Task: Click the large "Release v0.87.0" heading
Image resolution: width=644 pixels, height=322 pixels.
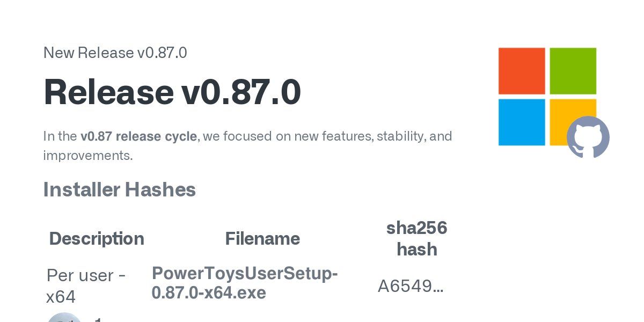Action: [172, 92]
